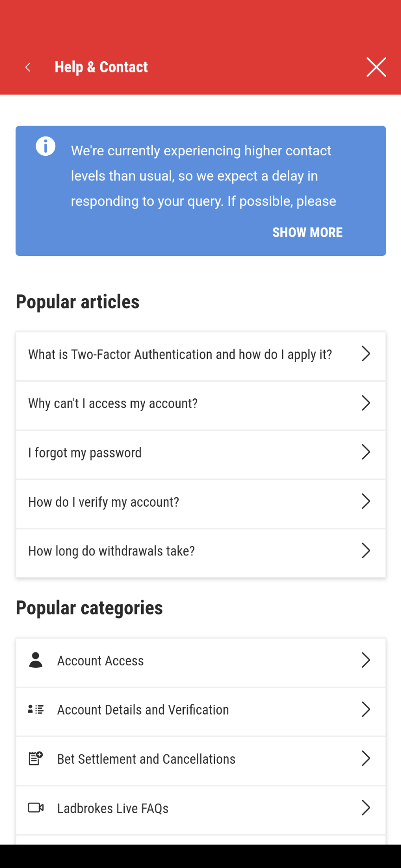Click chevron on Two-Factor Authentication row
Viewport: 401px width, 868px height.
coord(366,354)
